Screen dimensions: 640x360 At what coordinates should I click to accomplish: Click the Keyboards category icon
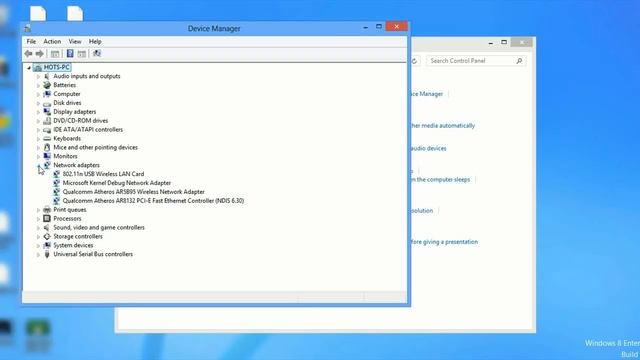tap(47, 139)
